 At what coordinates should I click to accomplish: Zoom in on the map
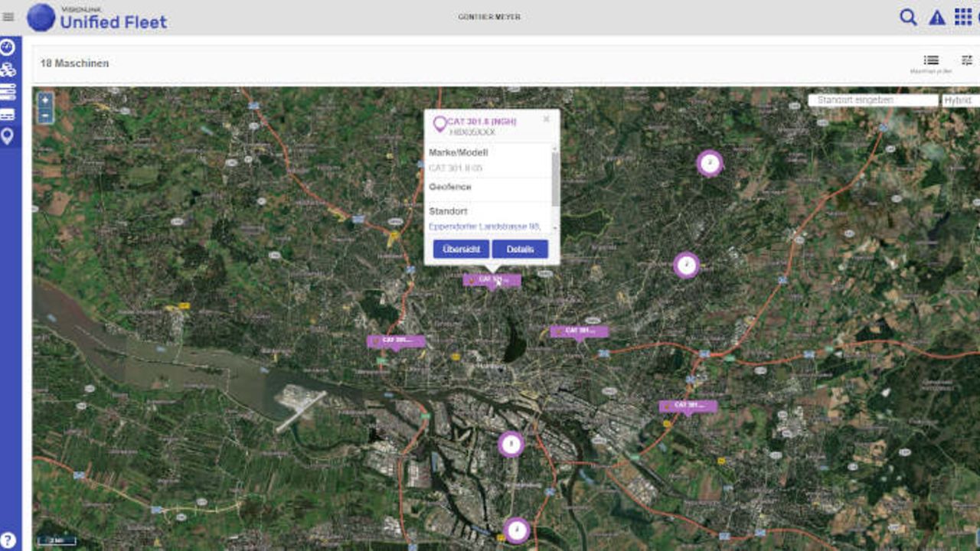(45, 100)
